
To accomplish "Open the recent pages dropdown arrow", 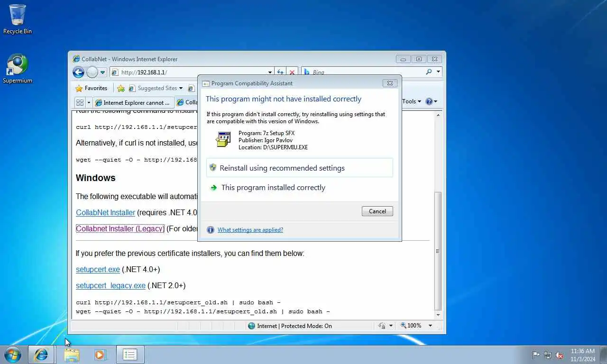I will coord(102,73).
